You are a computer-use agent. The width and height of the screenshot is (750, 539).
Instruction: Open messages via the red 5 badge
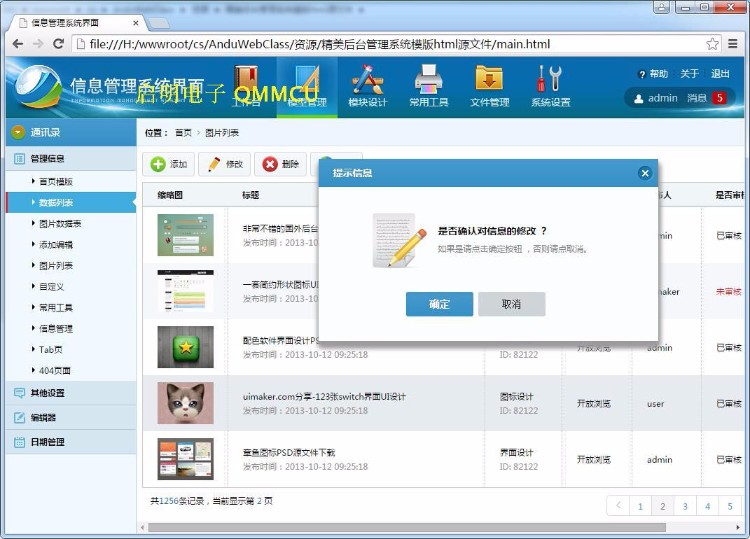719,98
